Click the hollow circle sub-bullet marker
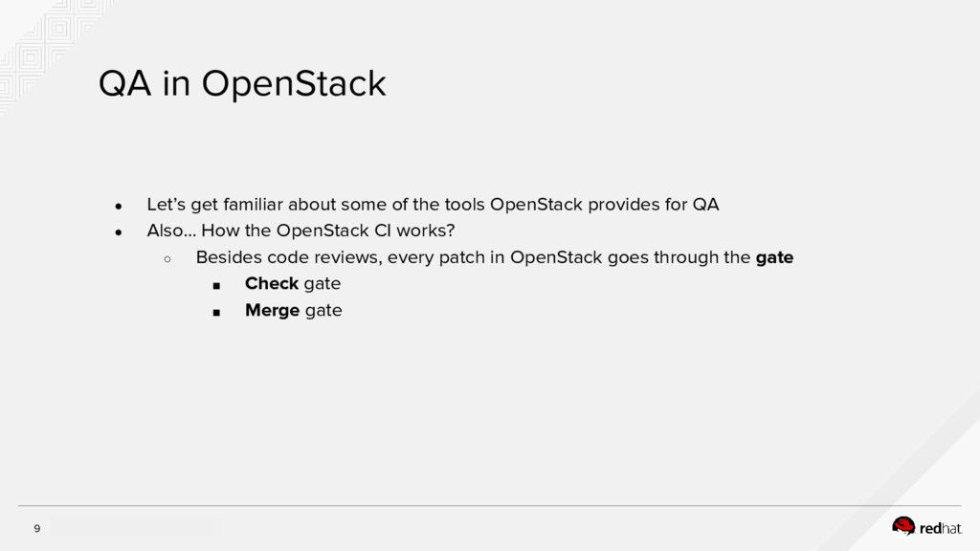Viewport: 980px width, 551px height. pos(167,258)
